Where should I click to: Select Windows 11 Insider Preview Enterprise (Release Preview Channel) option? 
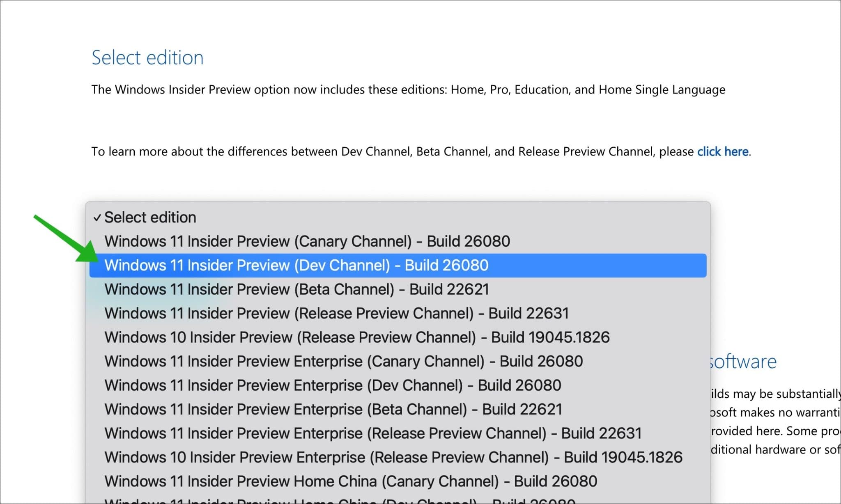[398, 433]
